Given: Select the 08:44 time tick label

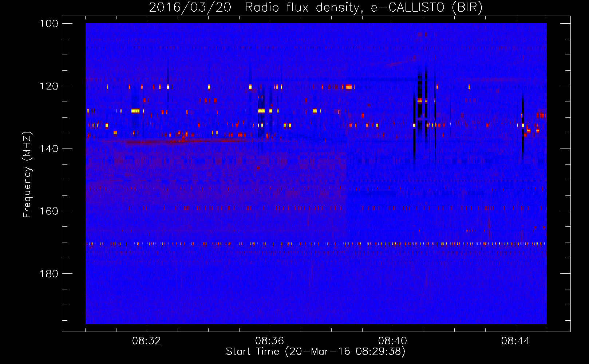Looking at the screenshot, I should (516, 341).
